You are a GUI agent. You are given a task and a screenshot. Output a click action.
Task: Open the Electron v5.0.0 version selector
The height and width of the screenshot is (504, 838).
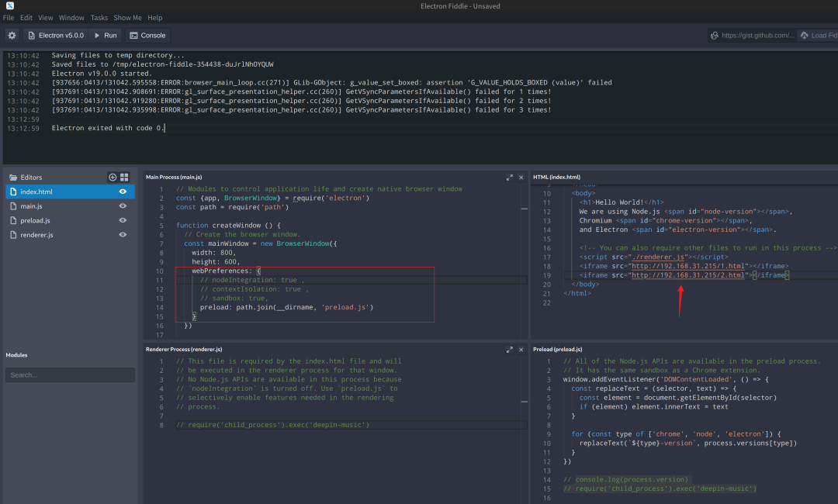click(x=55, y=35)
